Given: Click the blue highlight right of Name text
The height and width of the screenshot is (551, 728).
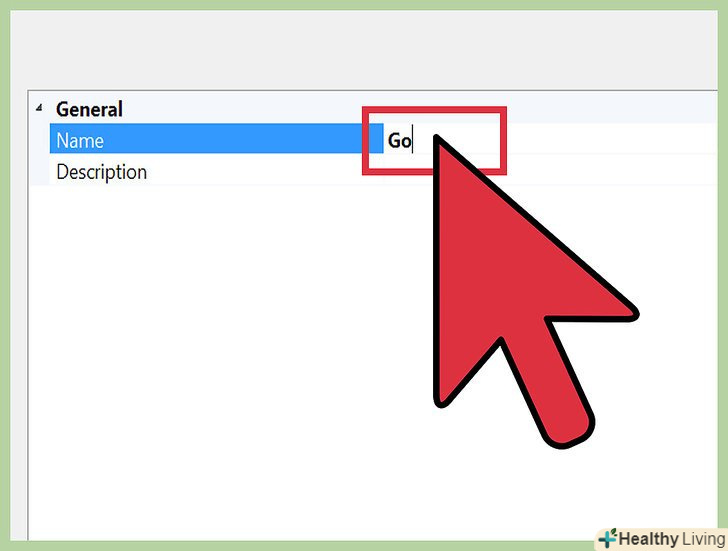Looking at the screenshot, I should point(232,138).
